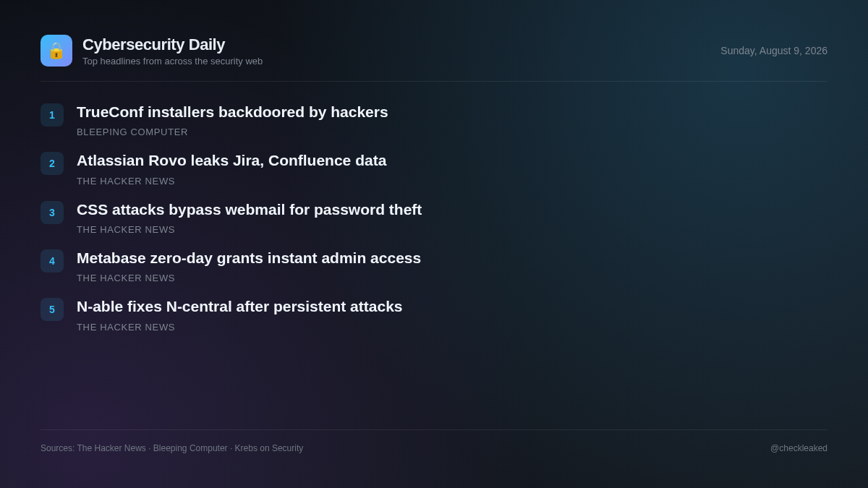The image size is (868, 488).
Task: Select the number 2 rank badge
Action: pyautogui.click(x=52, y=163)
